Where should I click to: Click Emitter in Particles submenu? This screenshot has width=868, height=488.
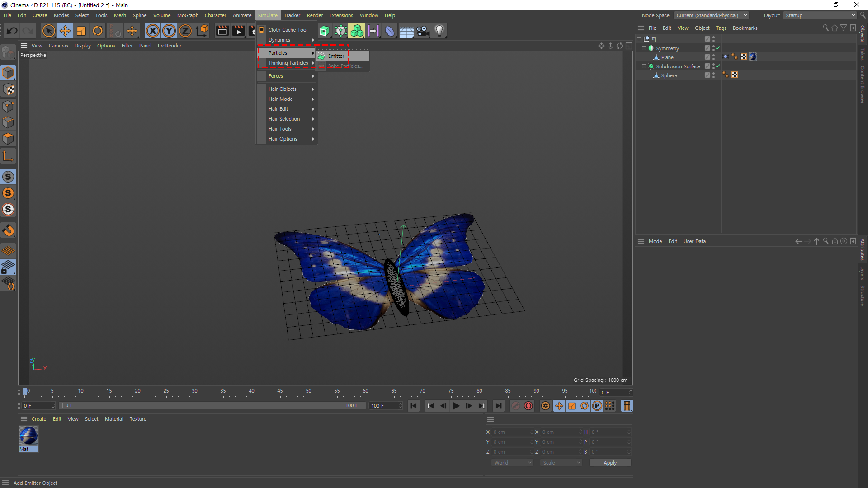click(x=336, y=56)
